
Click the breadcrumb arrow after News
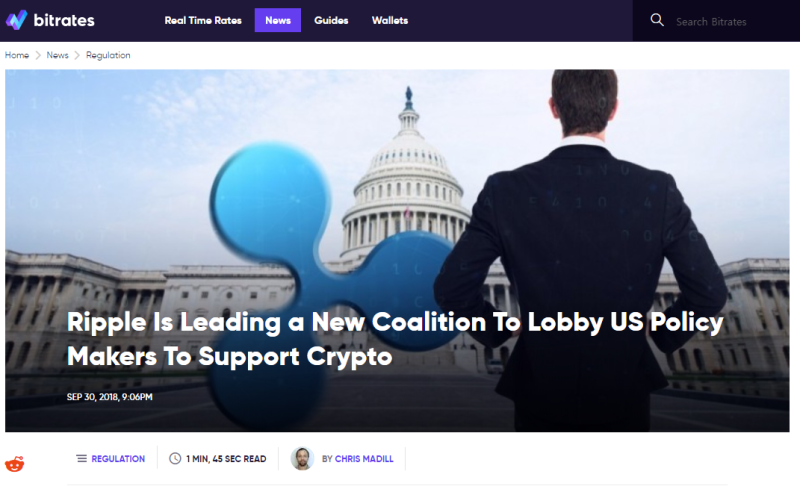pos(77,55)
